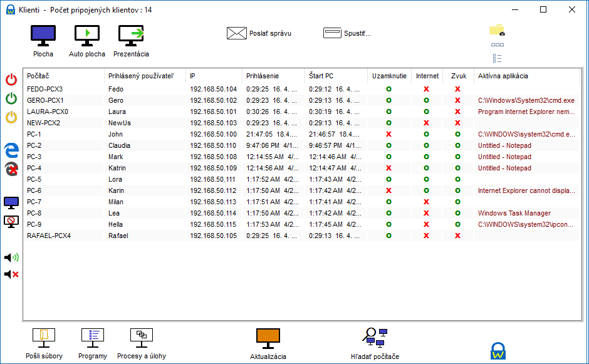Click the Spustiť... button
Screen dimensions: 589x364
(347, 33)
